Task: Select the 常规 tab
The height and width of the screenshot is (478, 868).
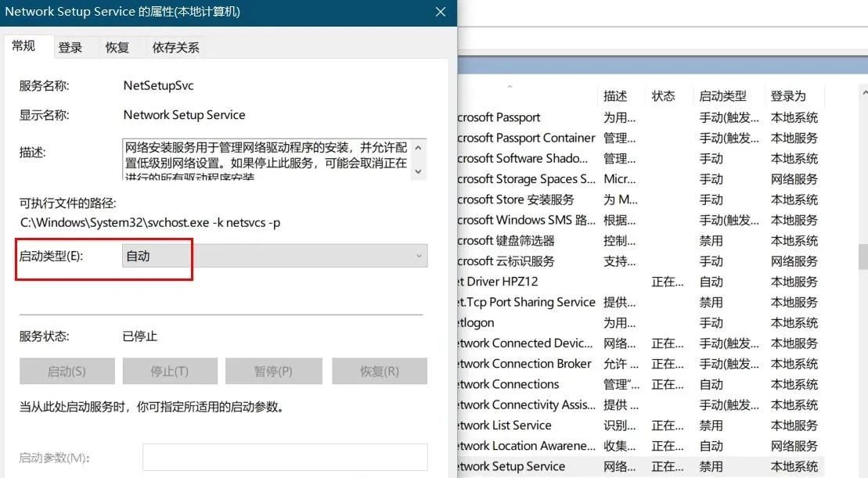Action: point(23,45)
